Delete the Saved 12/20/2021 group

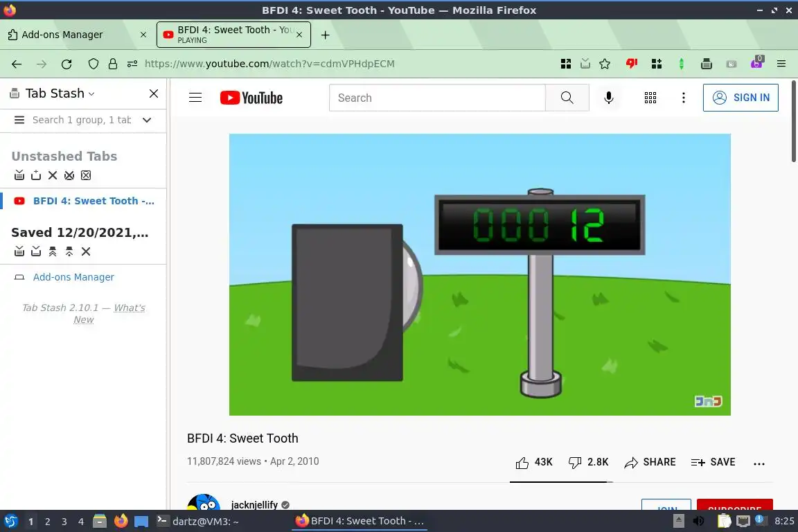coord(86,251)
